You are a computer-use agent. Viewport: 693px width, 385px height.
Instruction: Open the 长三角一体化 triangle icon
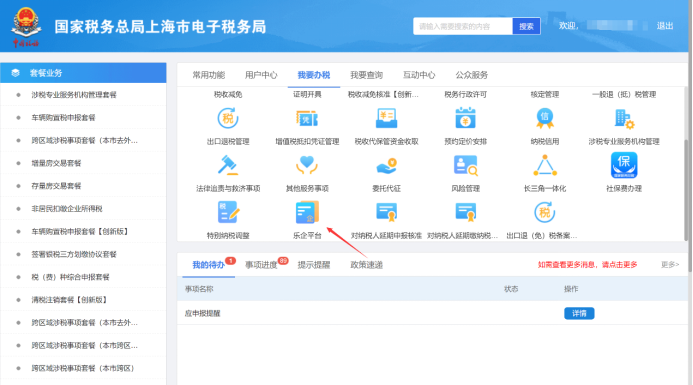544,165
